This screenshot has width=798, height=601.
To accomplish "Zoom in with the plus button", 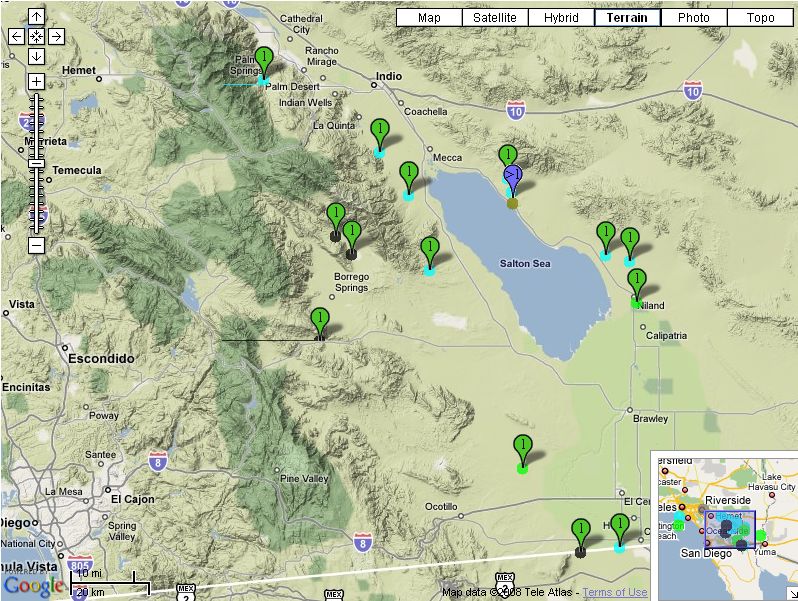I will click(x=36, y=81).
